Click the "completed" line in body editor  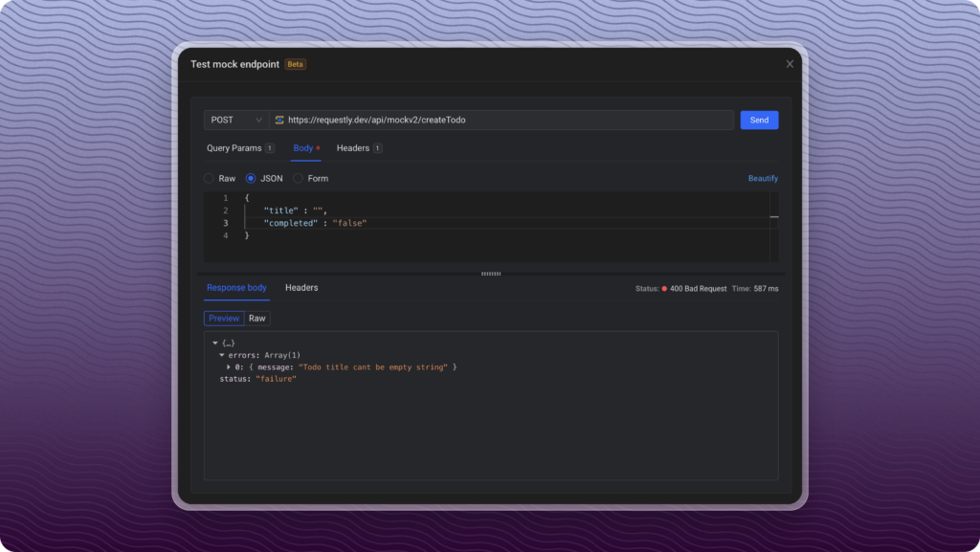315,223
